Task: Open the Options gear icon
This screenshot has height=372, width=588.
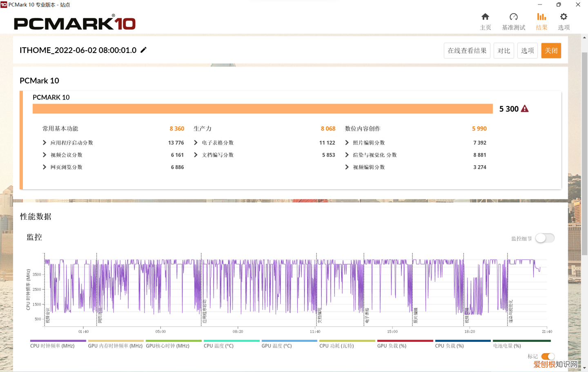Action: (x=563, y=17)
